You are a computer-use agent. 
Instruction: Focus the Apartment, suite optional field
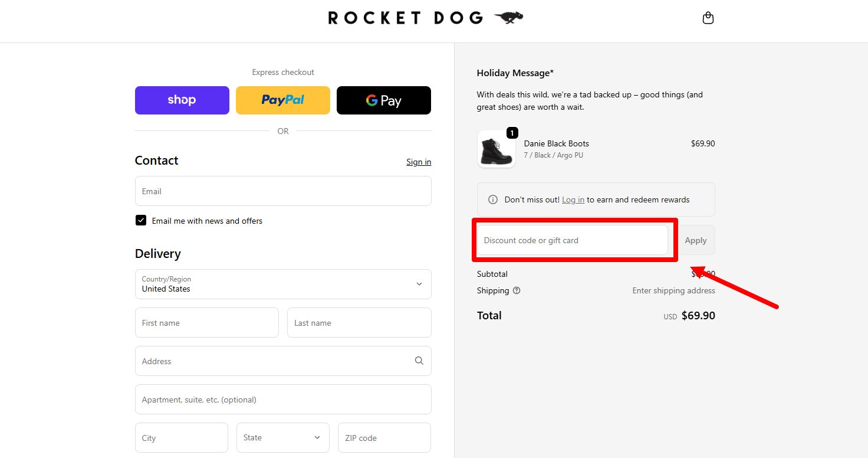coord(283,399)
